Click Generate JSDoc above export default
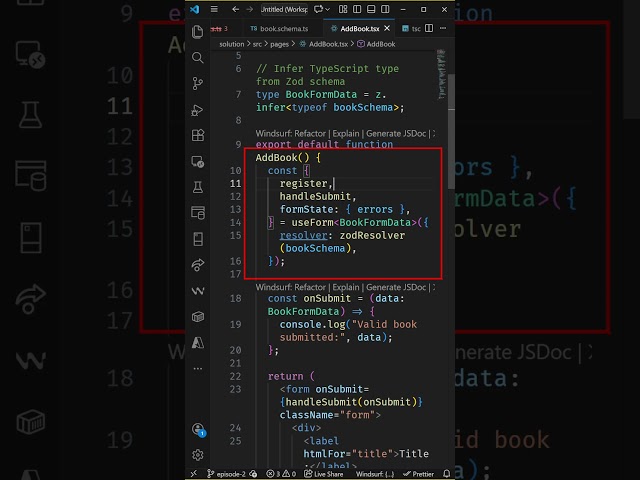This screenshot has height=480, width=640. coord(396,133)
